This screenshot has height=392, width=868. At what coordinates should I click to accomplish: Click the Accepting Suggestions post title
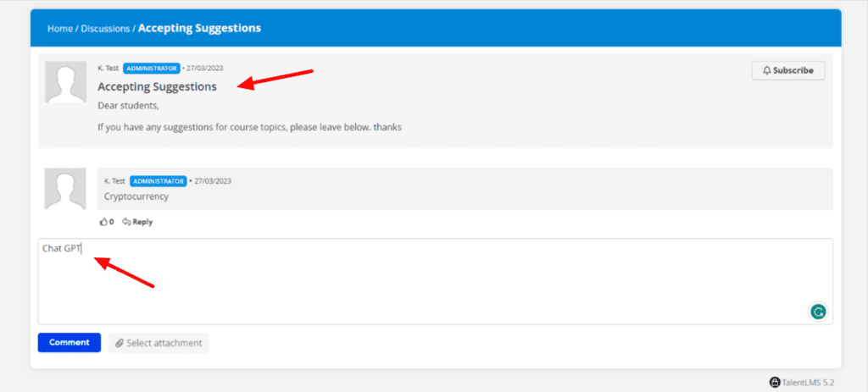(157, 87)
